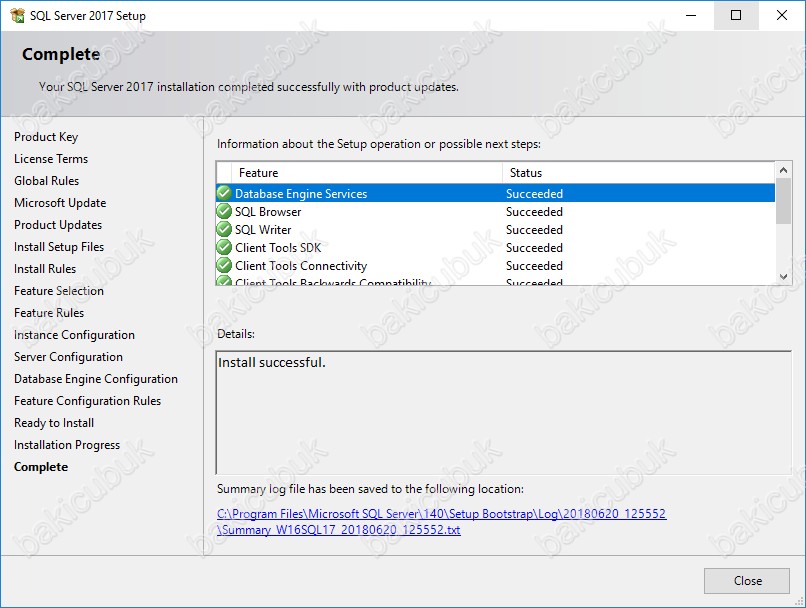Click green check icon beside SQL Browser

pyautogui.click(x=224, y=211)
